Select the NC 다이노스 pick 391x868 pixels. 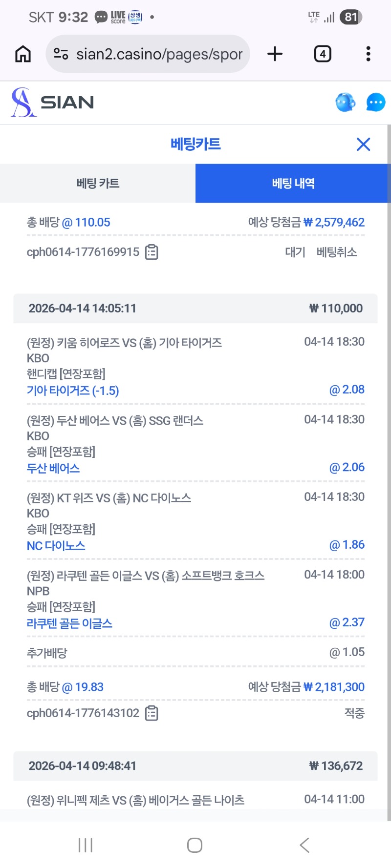(56, 546)
